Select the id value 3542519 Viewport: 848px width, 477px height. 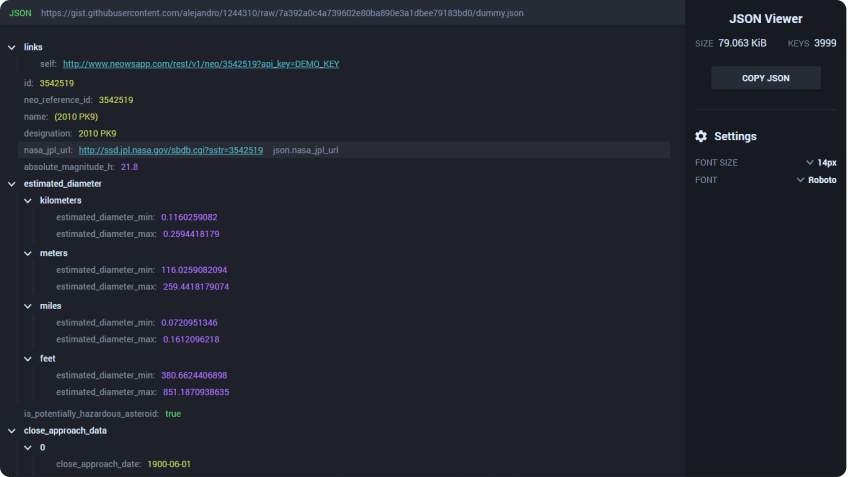[57, 83]
